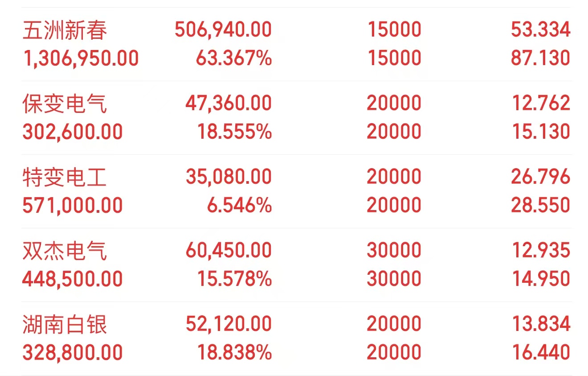588x376 pixels.
Task: Select 特变电工 market value 571,000.00
Action: 73,206
